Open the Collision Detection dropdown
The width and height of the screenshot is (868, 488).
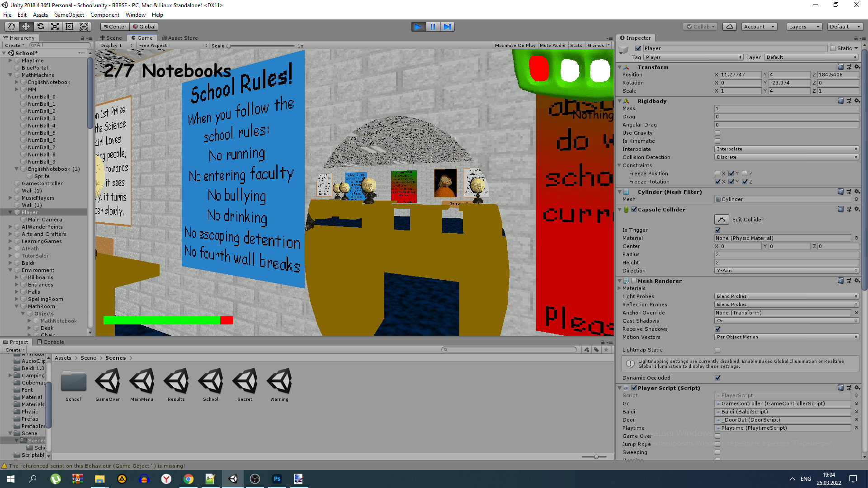coord(787,157)
